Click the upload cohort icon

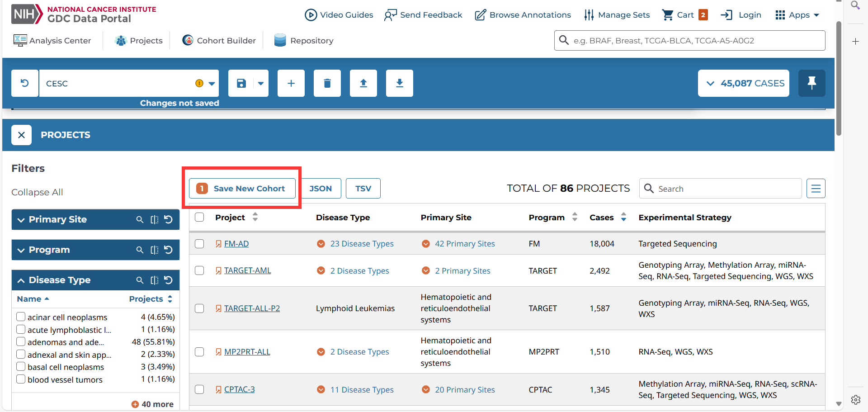363,83
